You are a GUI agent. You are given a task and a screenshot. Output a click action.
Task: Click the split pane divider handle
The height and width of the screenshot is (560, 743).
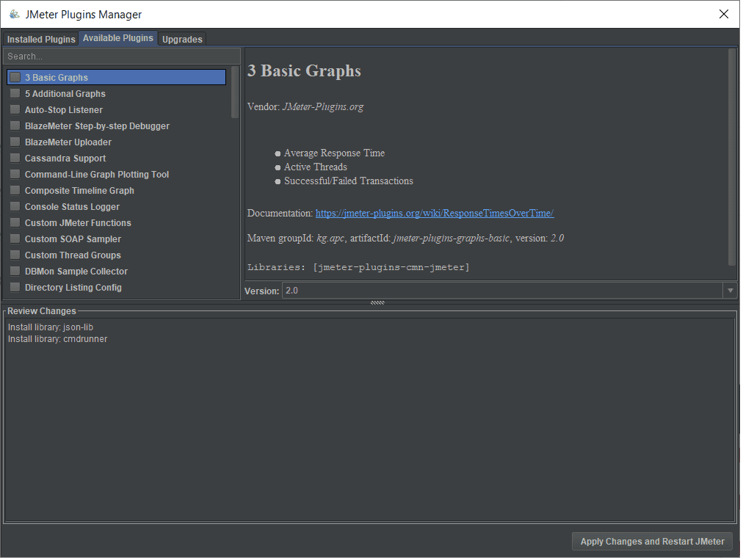379,302
